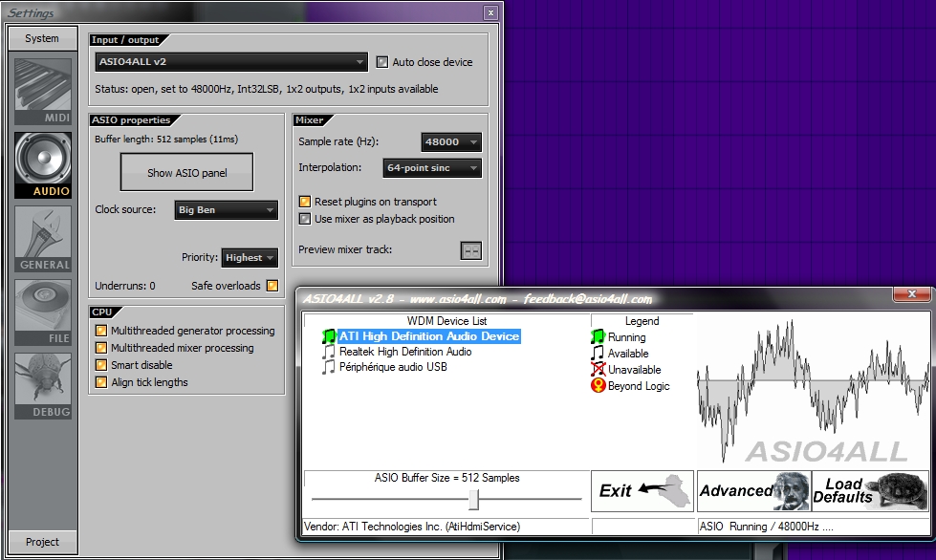Select the AUDIO speaker icon
Screen dimensions: 936x560
(43, 165)
